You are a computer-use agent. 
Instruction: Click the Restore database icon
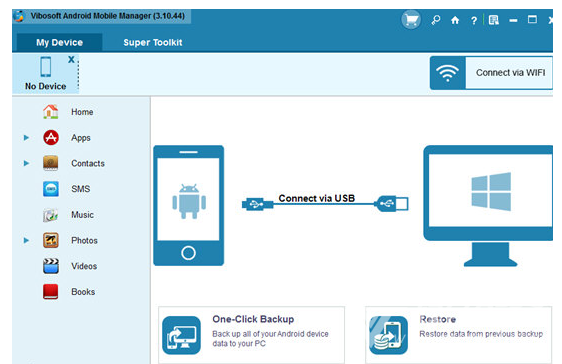click(x=389, y=335)
